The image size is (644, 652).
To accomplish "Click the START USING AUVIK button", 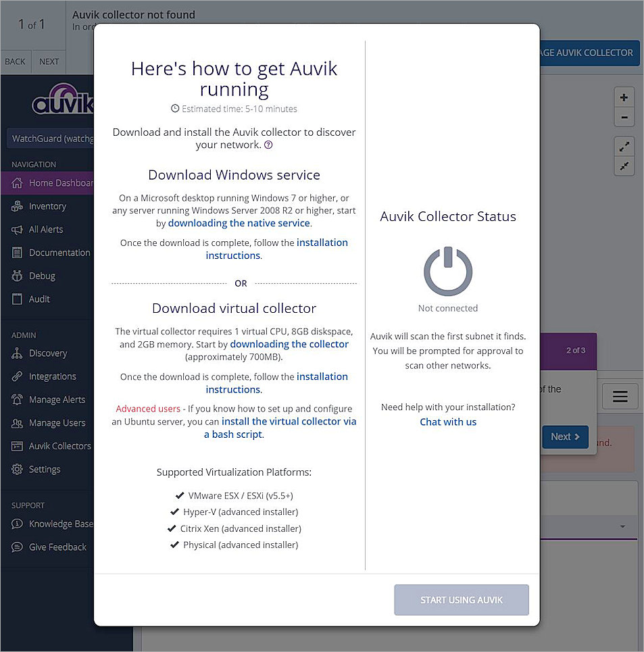I will pos(462,599).
